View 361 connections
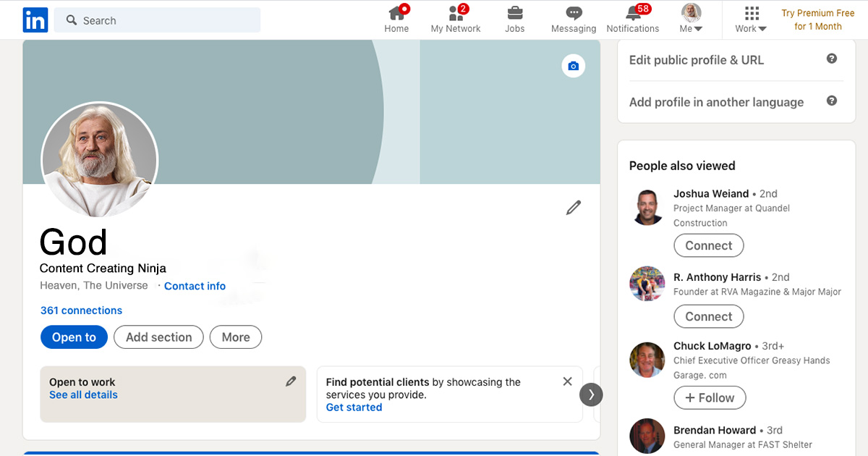868x456 pixels. pos(81,311)
